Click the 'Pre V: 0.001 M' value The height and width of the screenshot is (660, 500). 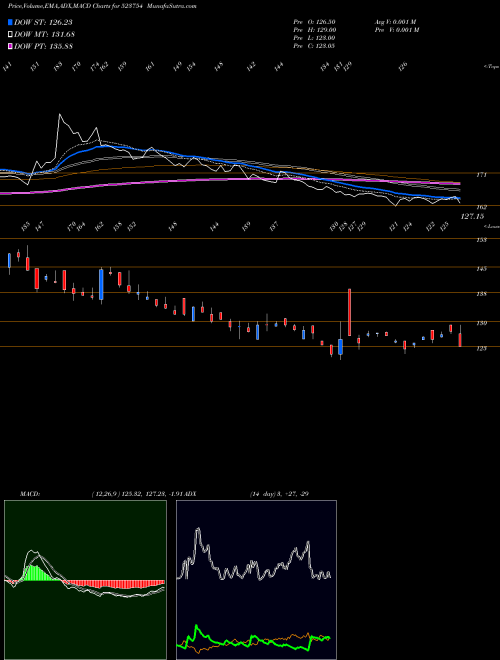tap(396, 30)
